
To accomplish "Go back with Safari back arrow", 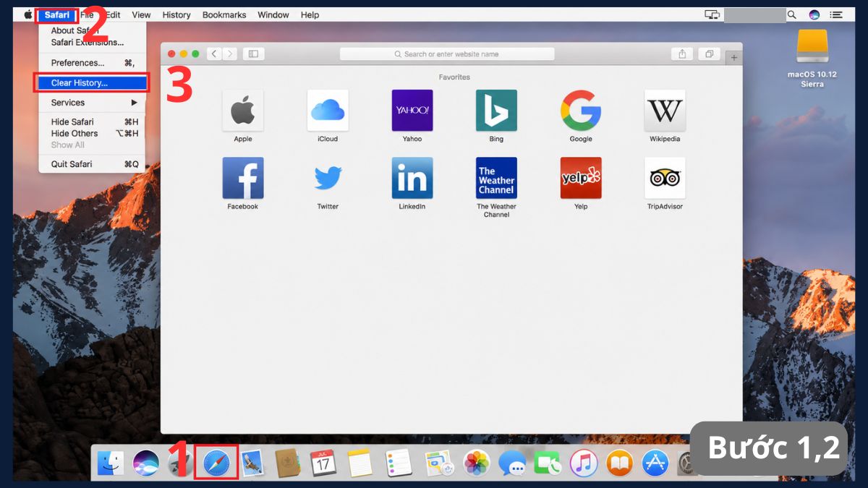I will pyautogui.click(x=214, y=54).
